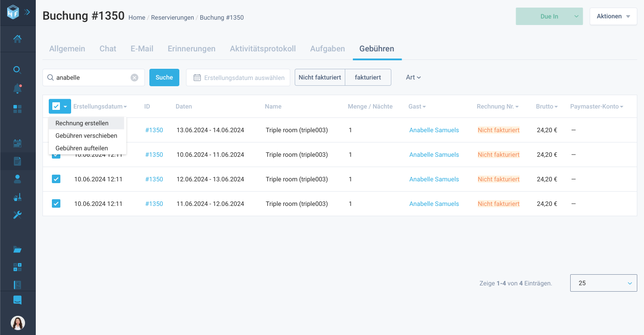This screenshot has height=335, width=644.
Task: Expand the sidebar with double chevron
Action: [x=27, y=12]
